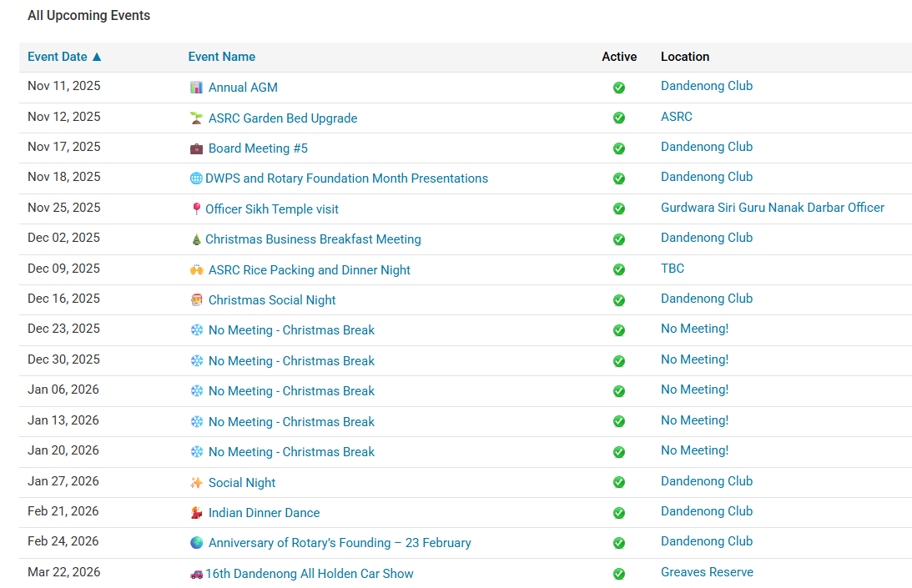Open Dandenong Club location for Annual AGM

707,86
